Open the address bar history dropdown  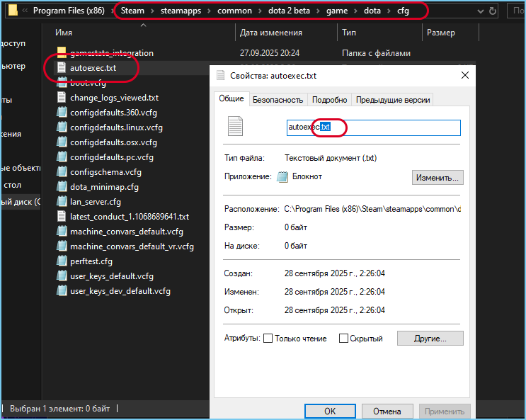pos(481,11)
